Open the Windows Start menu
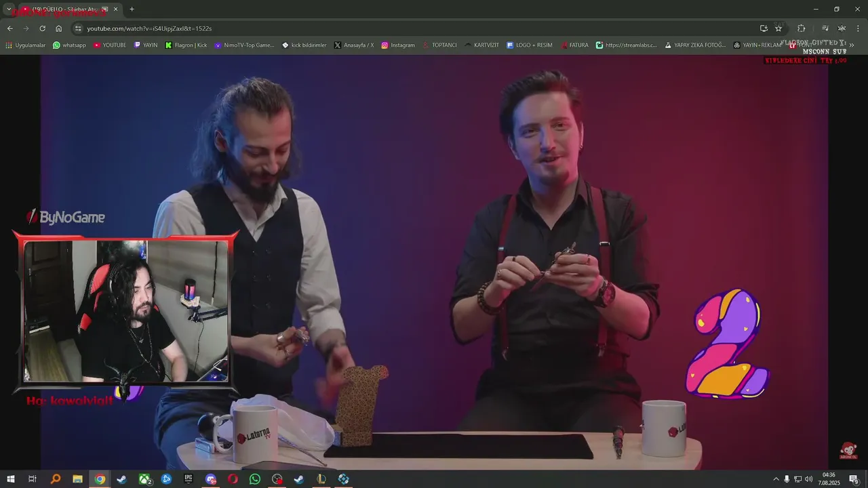 pos(10,479)
